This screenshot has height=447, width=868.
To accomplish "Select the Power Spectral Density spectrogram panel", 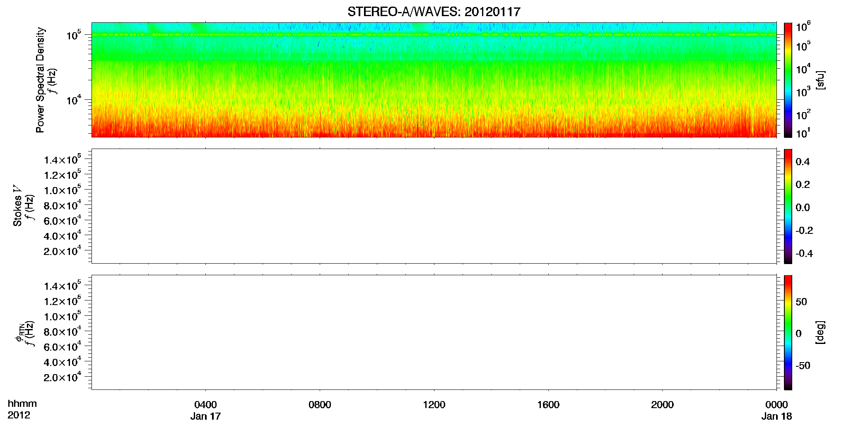I will coord(434,80).
